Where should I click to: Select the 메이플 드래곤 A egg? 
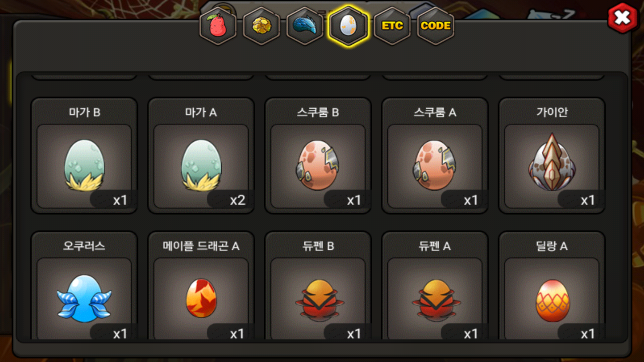coord(201,286)
